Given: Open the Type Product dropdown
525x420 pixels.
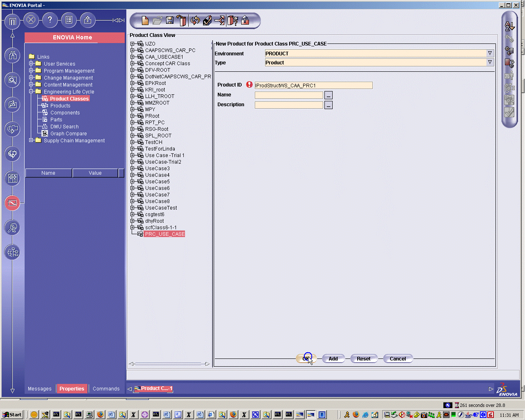Looking at the screenshot, I should 490,62.
